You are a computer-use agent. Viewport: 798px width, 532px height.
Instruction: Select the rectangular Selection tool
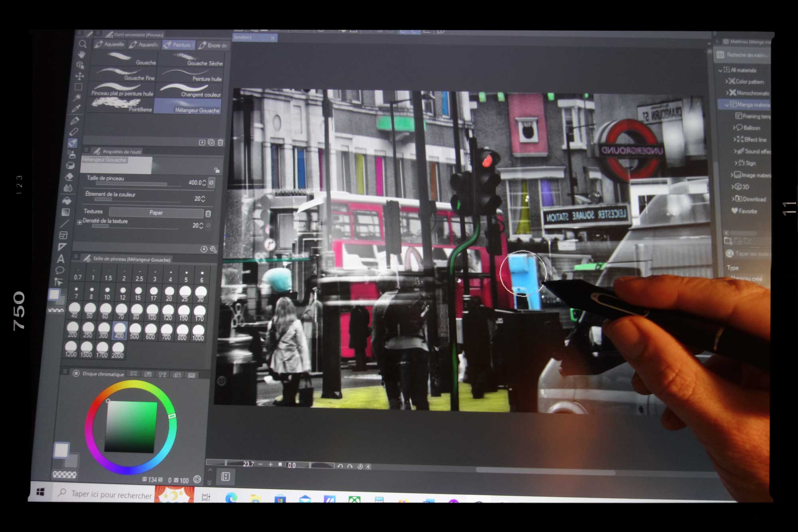78,87
